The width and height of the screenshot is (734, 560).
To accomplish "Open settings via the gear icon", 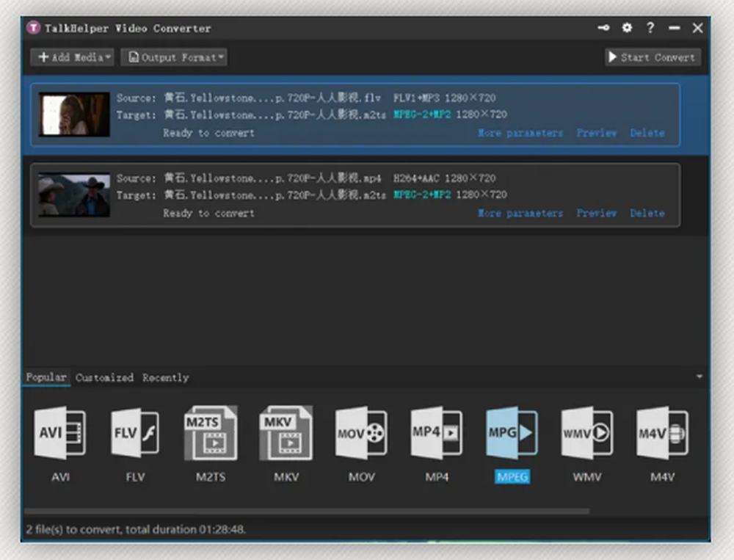I will (627, 28).
